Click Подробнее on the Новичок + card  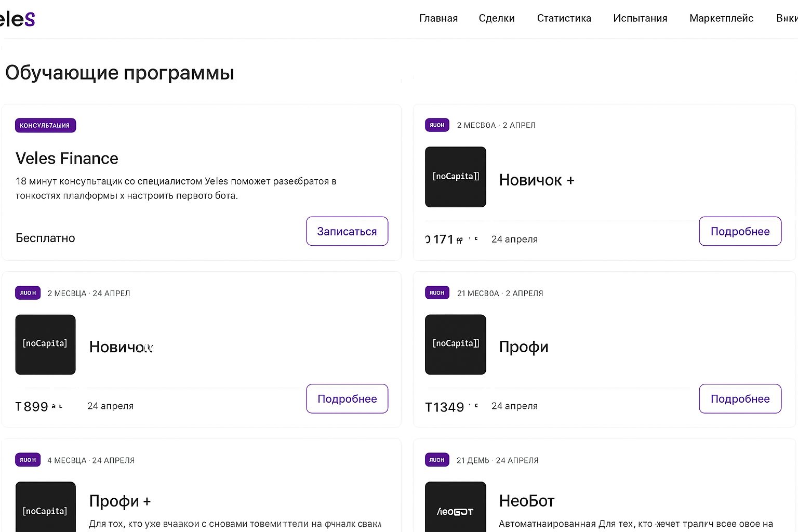(x=740, y=231)
